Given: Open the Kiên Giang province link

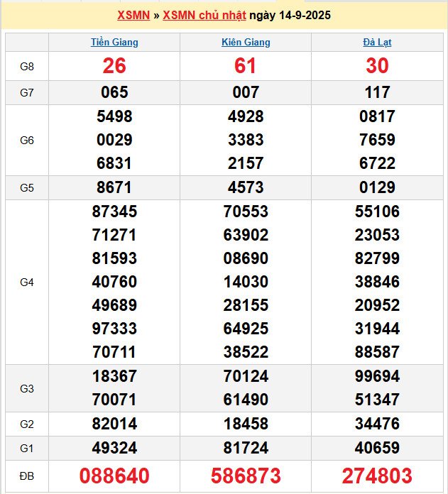Looking at the screenshot, I should click(246, 42).
